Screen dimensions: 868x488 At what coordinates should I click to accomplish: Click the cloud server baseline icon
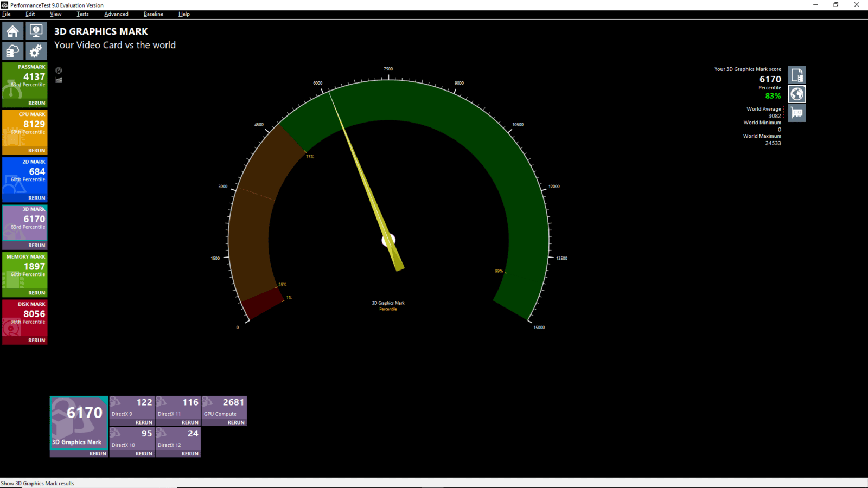click(13, 52)
